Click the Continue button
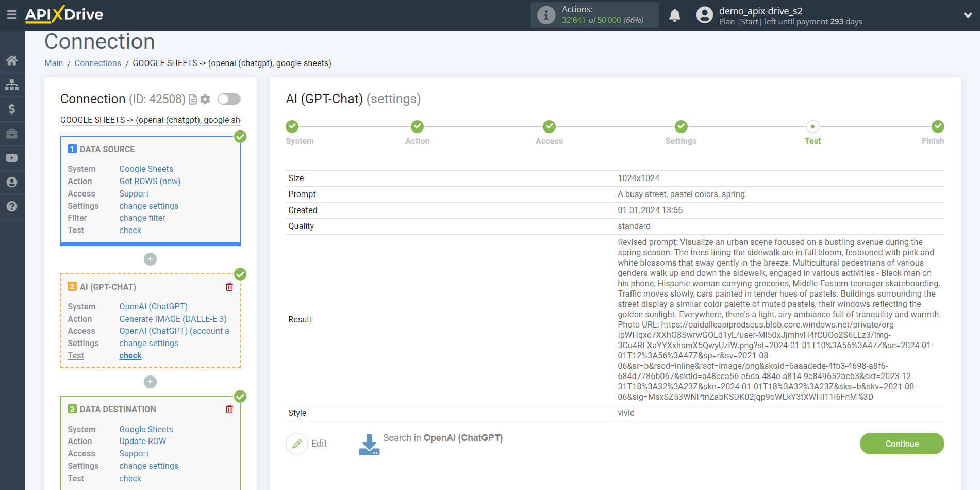 click(902, 444)
